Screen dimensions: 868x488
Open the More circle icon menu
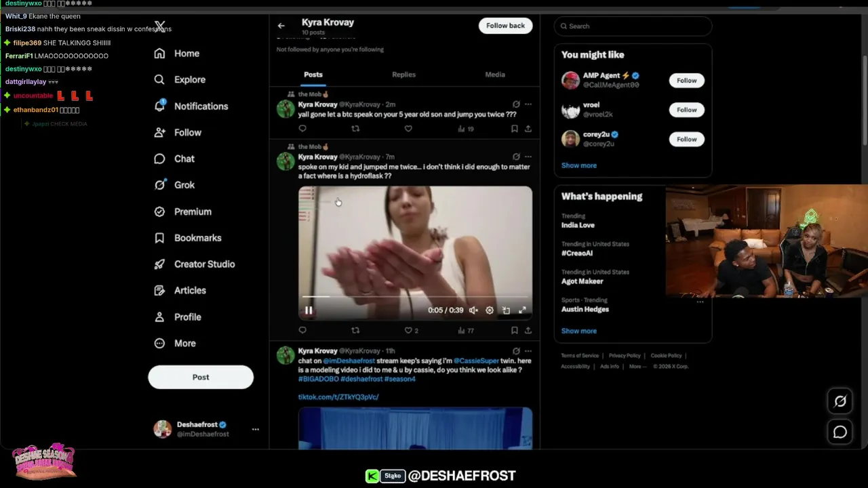(x=159, y=344)
